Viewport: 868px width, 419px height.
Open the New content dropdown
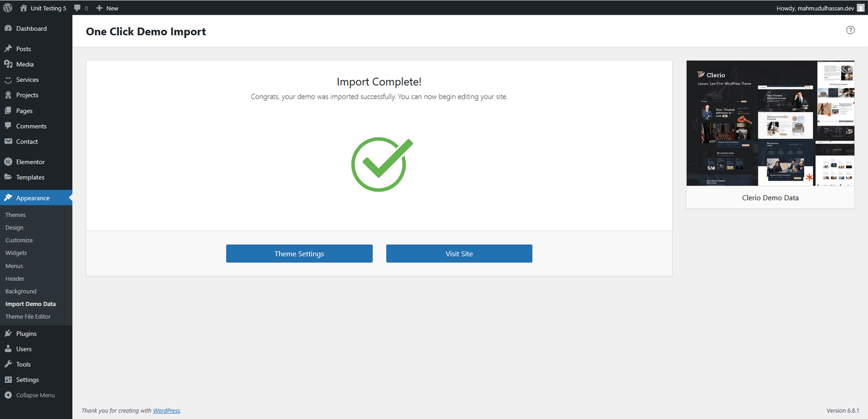(107, 8)
